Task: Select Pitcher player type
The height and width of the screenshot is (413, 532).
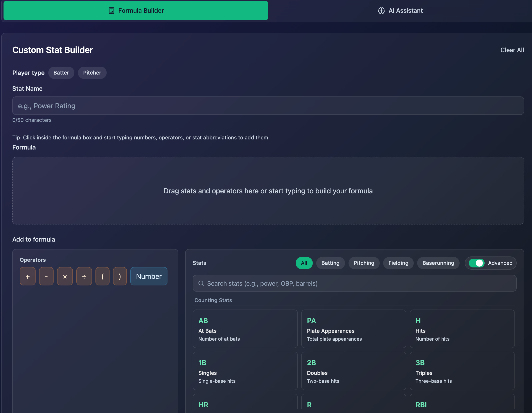Action: tap(92, 73)
